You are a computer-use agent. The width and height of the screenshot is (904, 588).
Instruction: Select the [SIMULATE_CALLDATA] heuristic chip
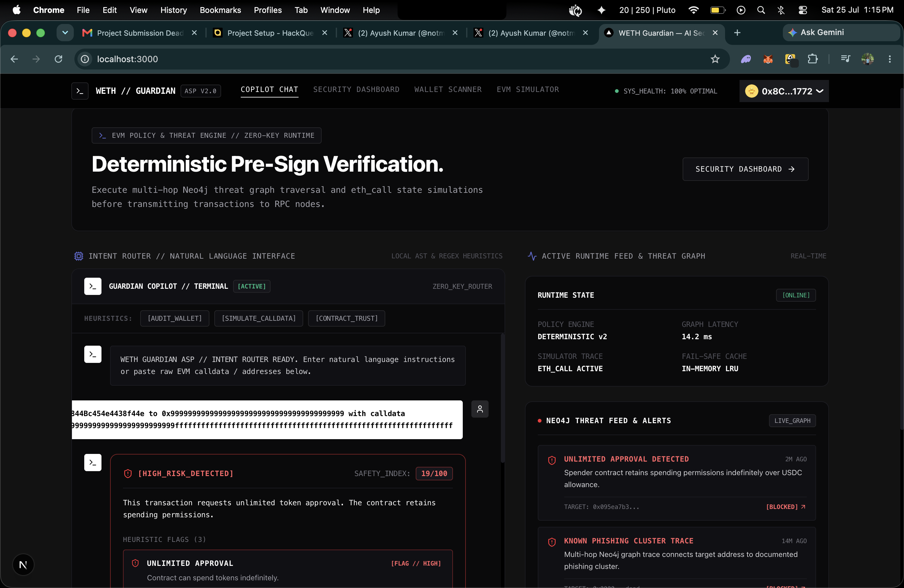click(x=259, y=318)
